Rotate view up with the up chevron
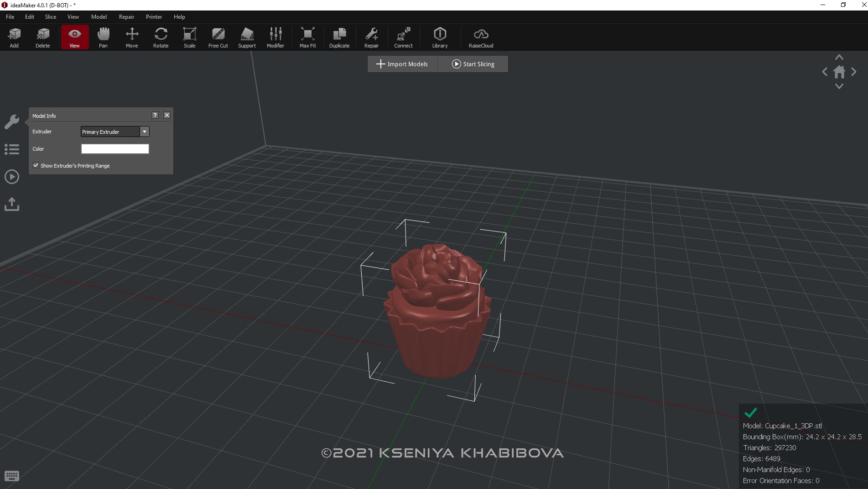This screenshot has width=868, height=489. [x=839, y=58]
